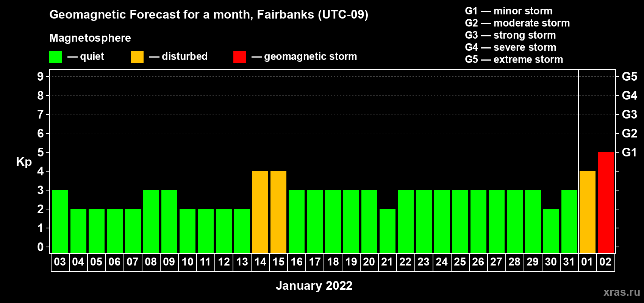Screen dimensions: 644x303
Task: Click the G1 label on the right axis
Action: pyautogui.click(x=629, y=152)
